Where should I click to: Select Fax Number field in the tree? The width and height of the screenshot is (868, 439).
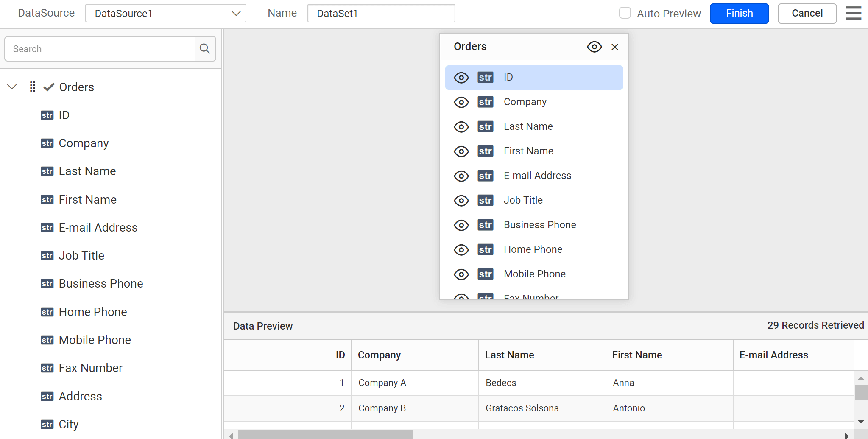coord(90,368)
